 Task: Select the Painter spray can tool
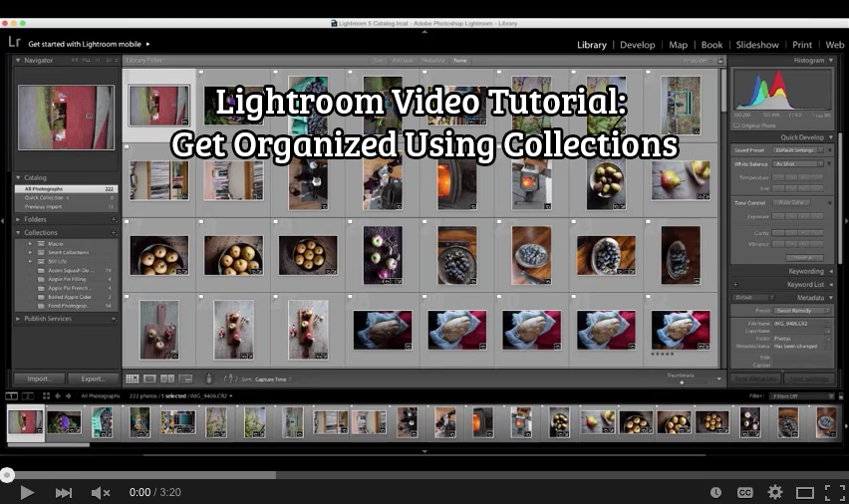click(209, 378)
